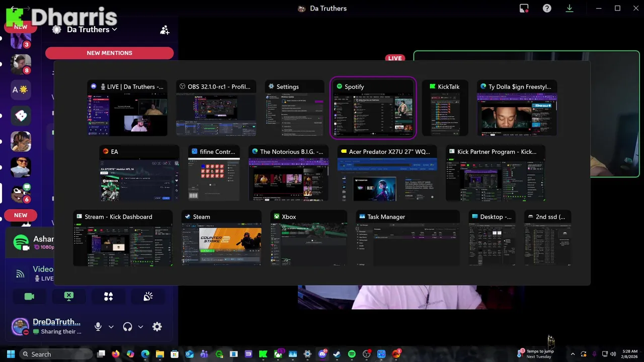644x362 pixels.
Task: Show hidden system tray icons chevron
Action: 573,354
